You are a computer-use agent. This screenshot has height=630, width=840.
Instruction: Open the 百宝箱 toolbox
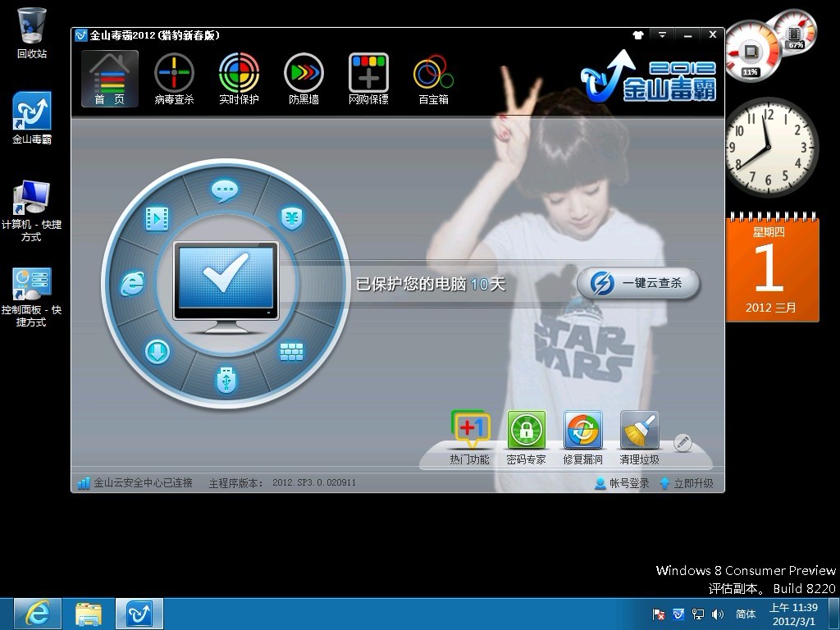[x=433, y=80]
